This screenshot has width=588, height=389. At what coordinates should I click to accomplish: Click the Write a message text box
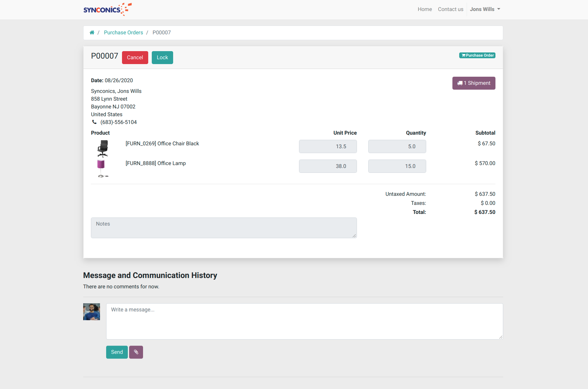pos(304,321)
